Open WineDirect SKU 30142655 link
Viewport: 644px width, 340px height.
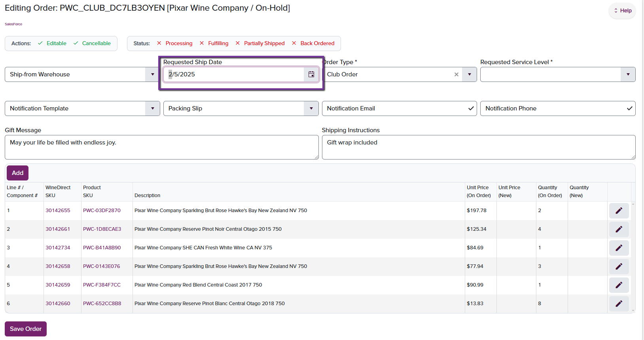(x=58, y=211)
